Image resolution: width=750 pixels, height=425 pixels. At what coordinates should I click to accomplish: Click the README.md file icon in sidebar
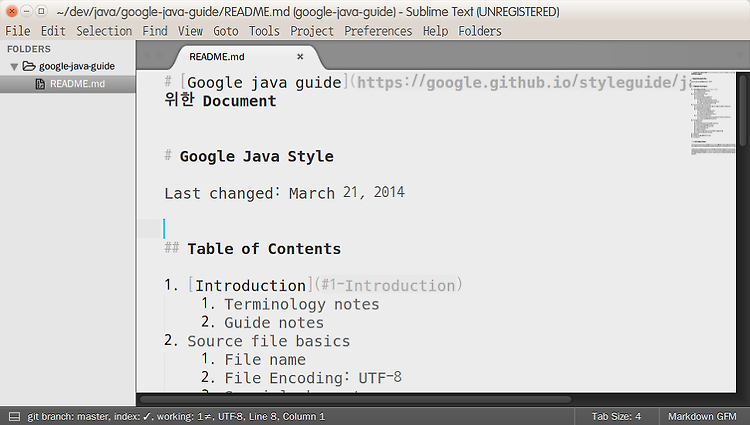click(40, 84)
